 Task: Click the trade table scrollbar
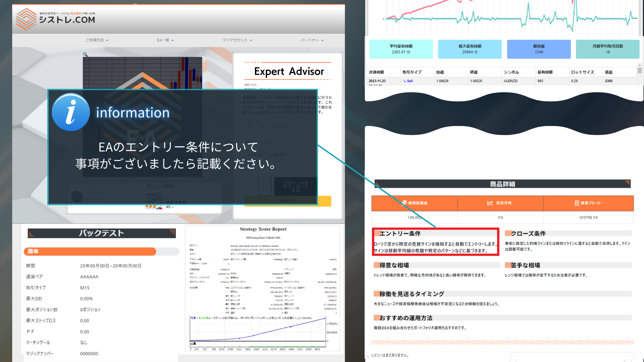(x=640, y=70)
